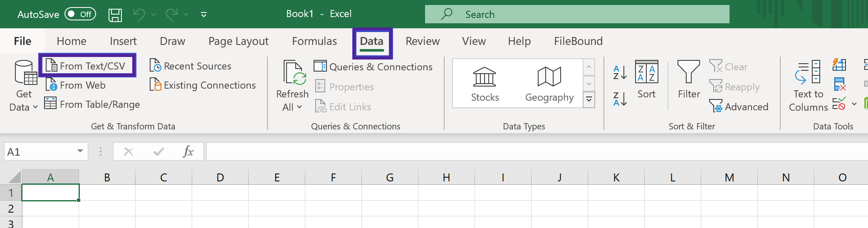The image size is (868, 228).
Task: Click the Remove Duplicates icon
Action: tap(839, 84)
